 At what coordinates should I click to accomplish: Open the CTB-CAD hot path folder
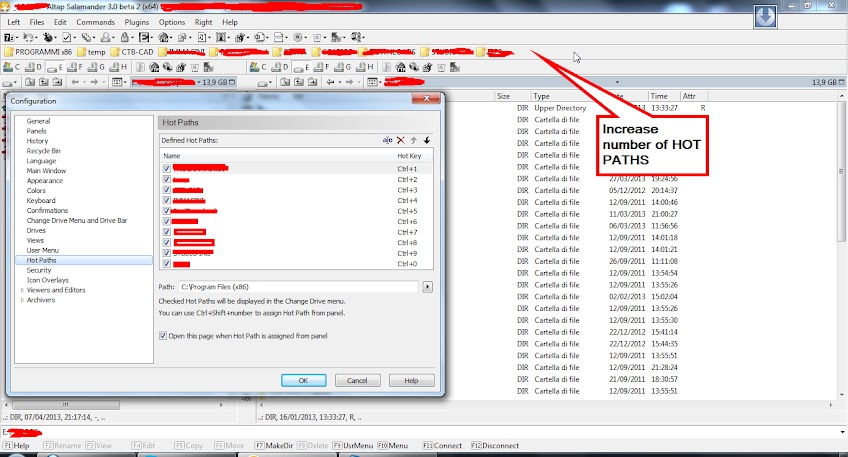(x=132, y=52)
